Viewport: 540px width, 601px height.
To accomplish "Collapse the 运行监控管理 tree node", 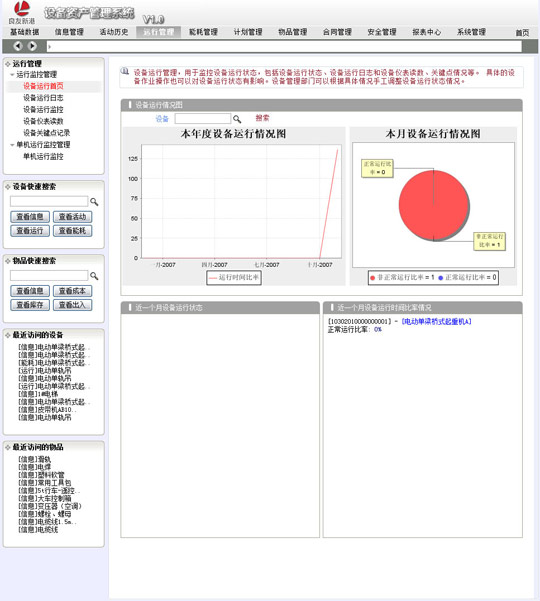I will click(12, 74).
